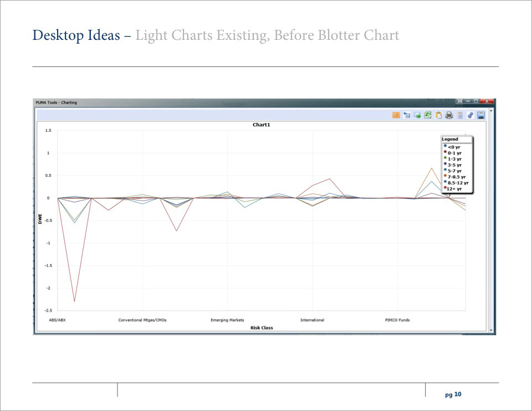532x411 pixels.
Task: Click the clipboard paste toolbar icon
Action: (438, 115)
